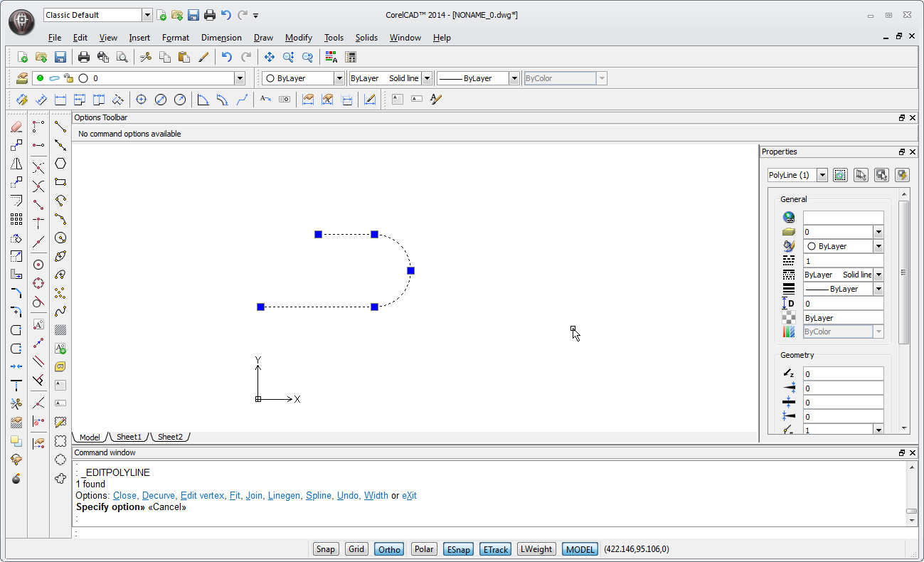
Task: Expand the layer 0 dropdown in toolbar
Action: pos(240,78)
